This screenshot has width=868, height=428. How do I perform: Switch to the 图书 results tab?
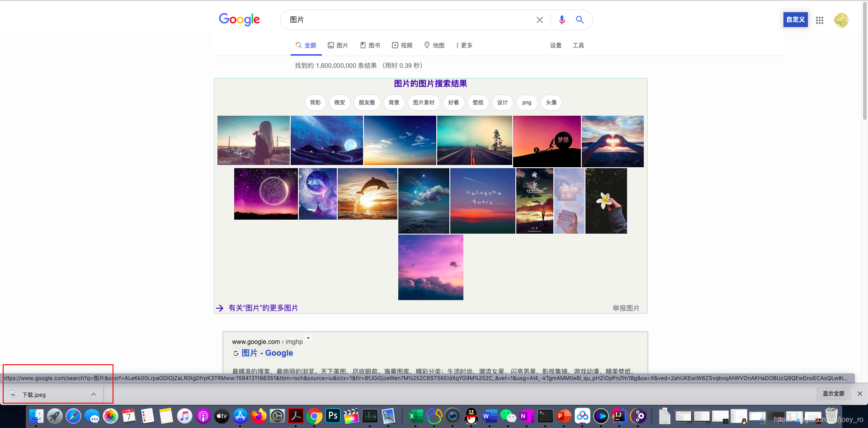point(370,45)
